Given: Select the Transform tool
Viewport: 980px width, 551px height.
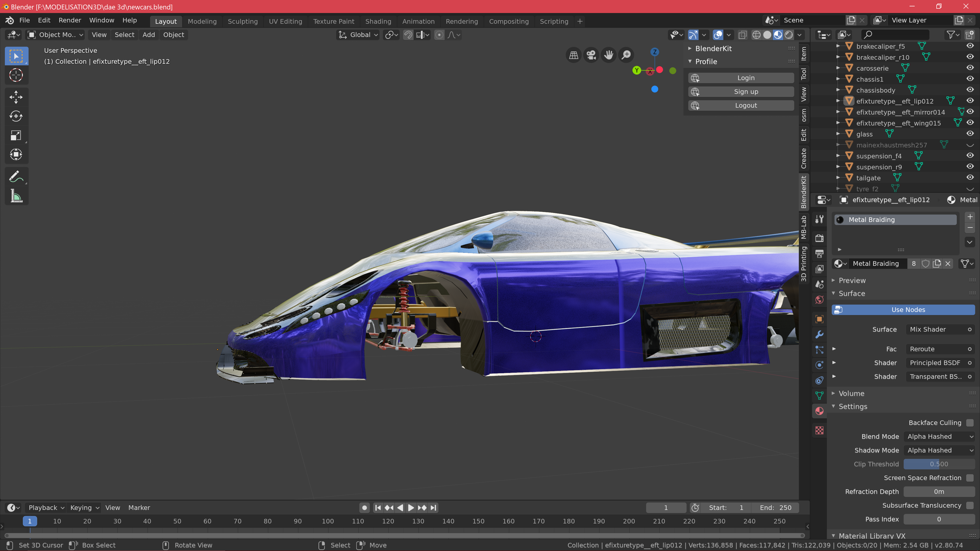Looking at the screenshot, I should point(16,154).
